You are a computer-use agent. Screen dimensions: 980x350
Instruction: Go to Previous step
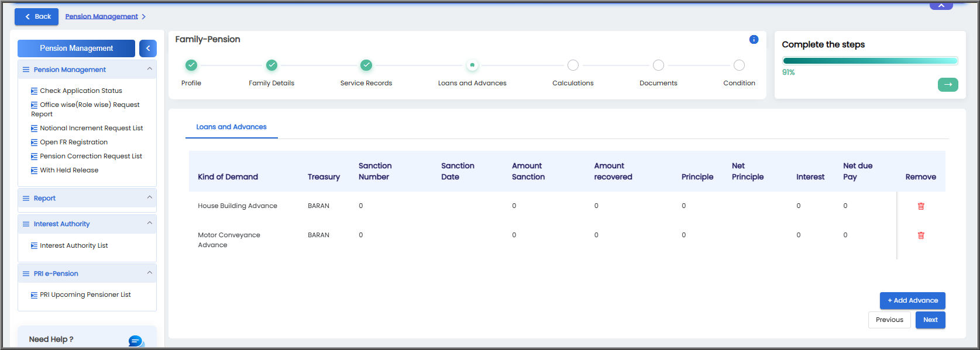(889, 320)
